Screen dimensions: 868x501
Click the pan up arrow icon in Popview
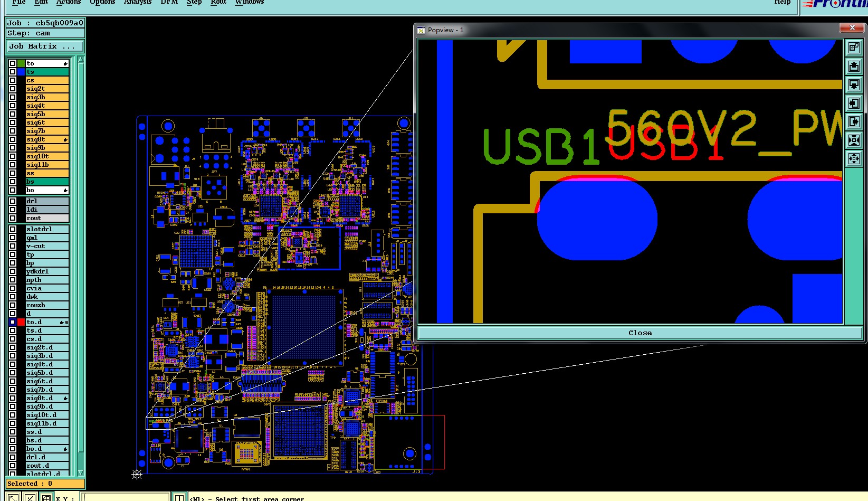coord(854,67)
